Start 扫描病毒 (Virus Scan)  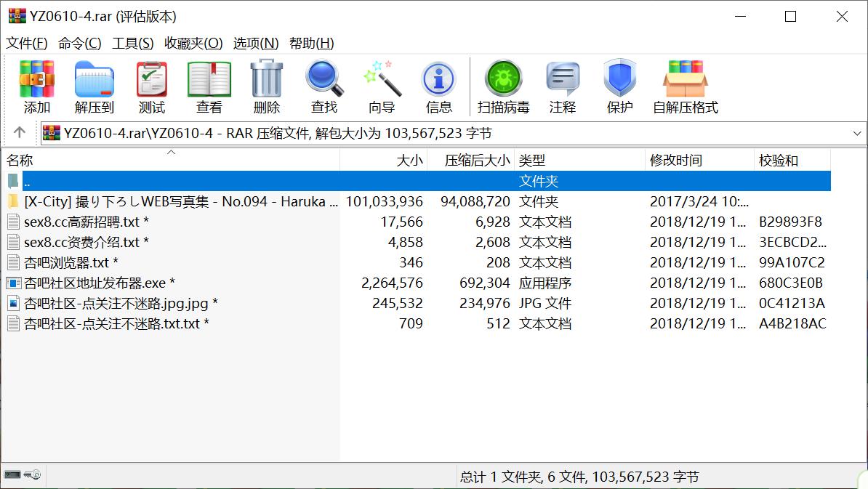point(503,87)
